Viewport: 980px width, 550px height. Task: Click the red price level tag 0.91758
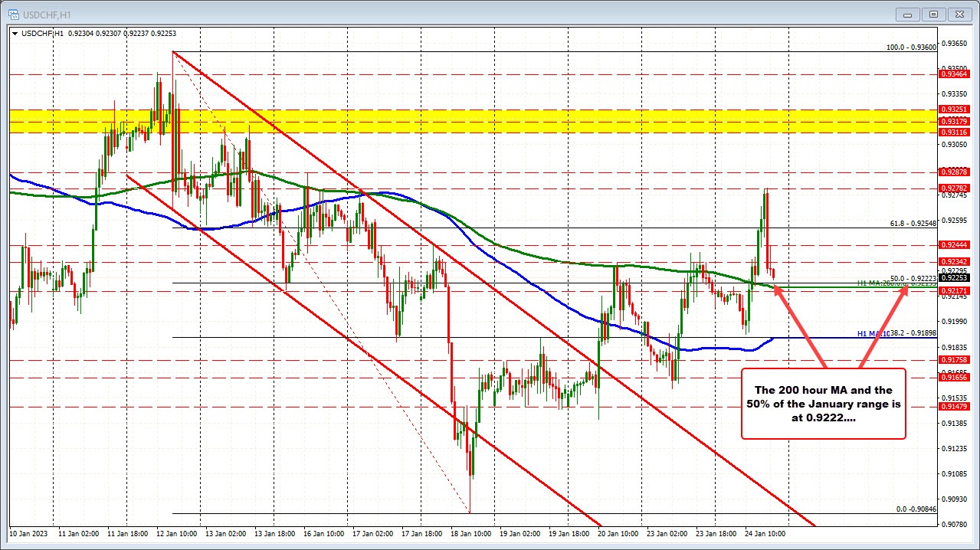953,359
